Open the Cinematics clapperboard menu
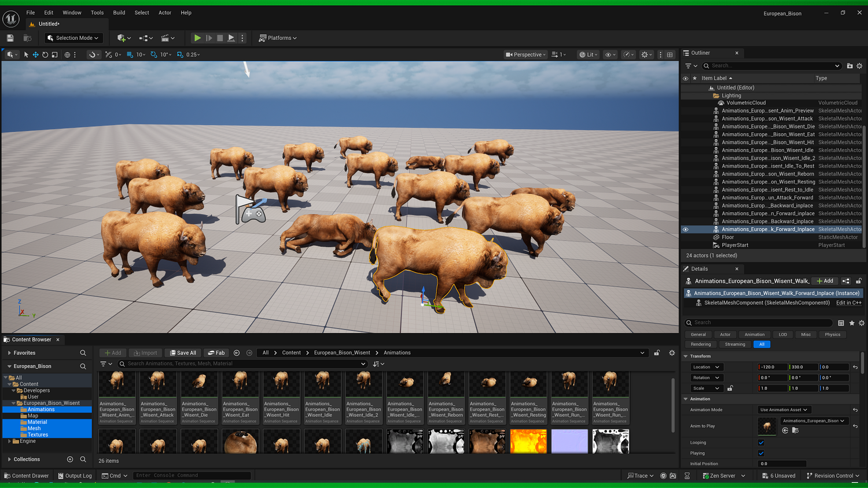Viewport: 868px width, 488px height. (167, 38)
